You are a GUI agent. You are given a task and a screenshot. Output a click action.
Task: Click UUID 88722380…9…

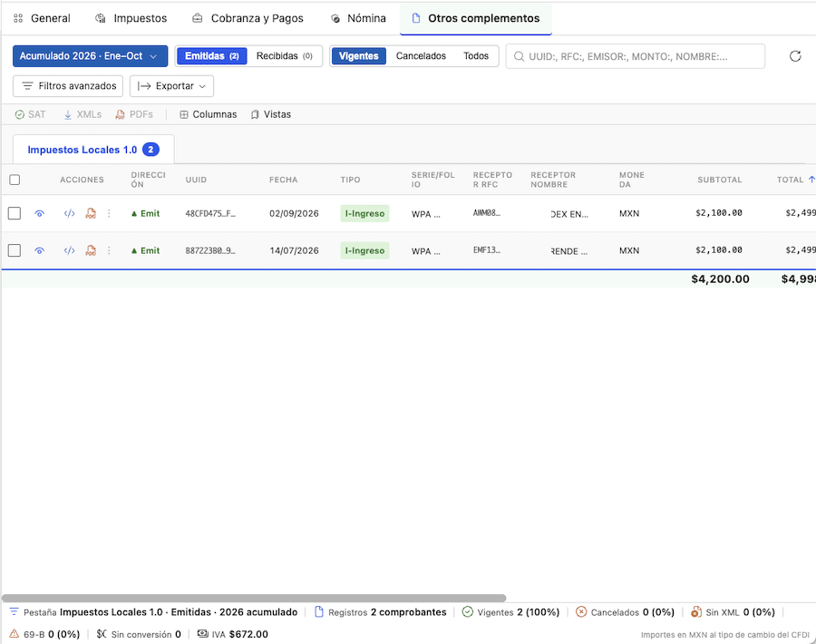pos(210,250)
